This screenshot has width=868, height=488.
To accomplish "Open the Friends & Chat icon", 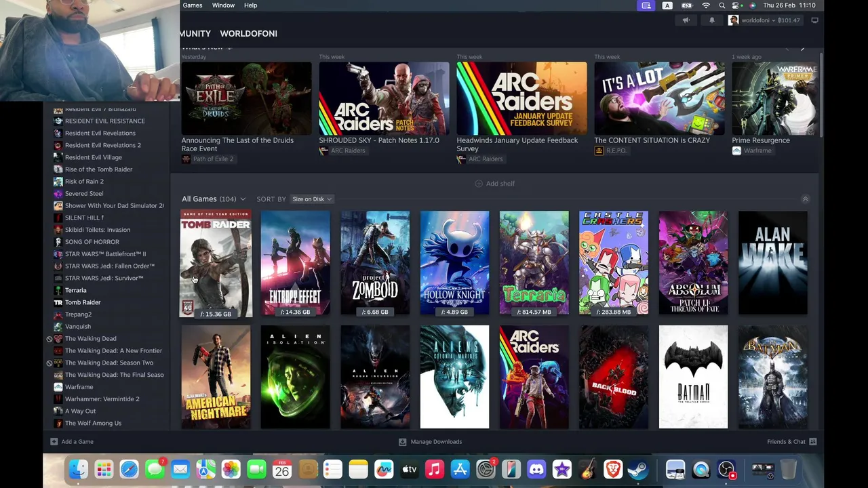I will click(x=813, y=442).
